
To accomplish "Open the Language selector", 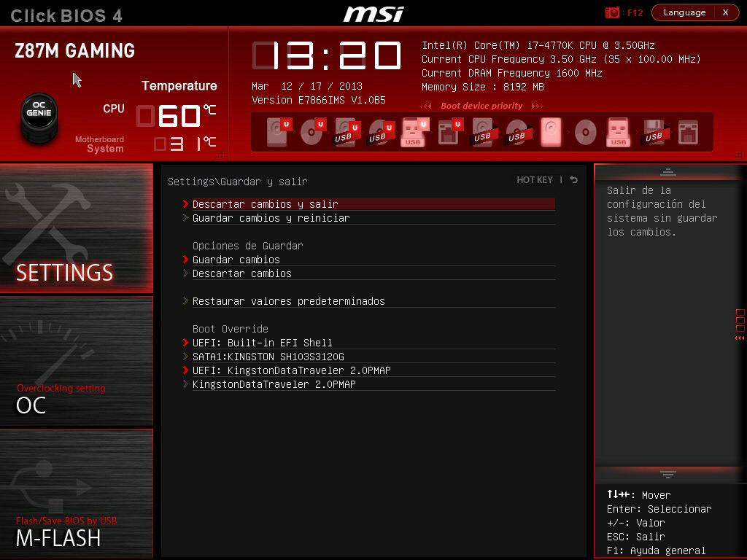I will (684, 12).
